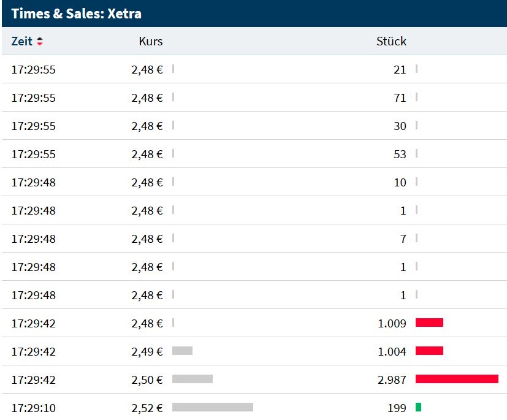The image size is (507, 420).
Task: Select the quantity 199 cell
Action: [397, 408]
